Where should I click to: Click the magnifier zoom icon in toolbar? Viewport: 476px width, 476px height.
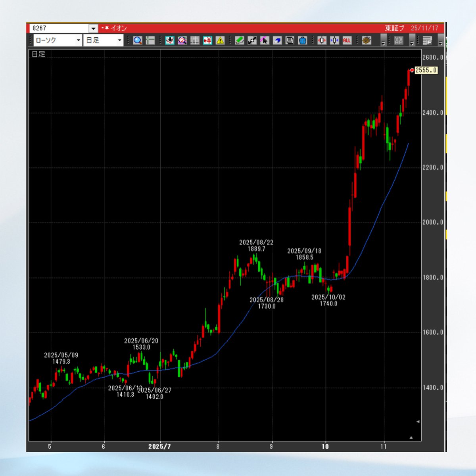138,40
